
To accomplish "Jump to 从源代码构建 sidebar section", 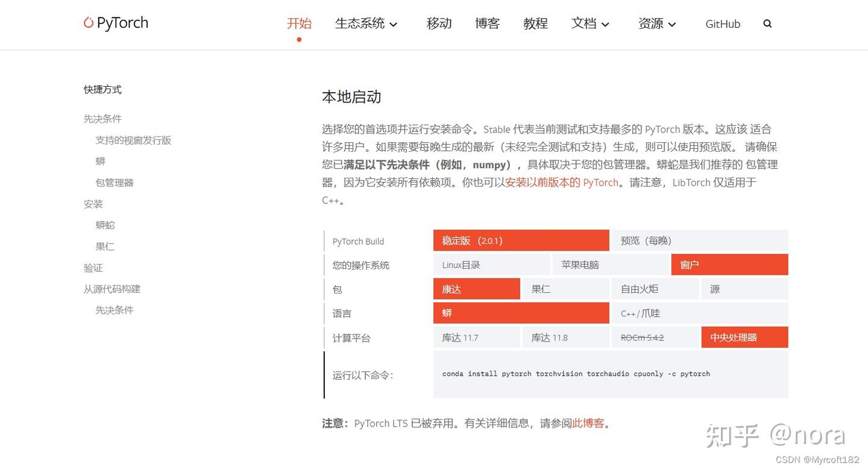I will (x=112, y=289).
